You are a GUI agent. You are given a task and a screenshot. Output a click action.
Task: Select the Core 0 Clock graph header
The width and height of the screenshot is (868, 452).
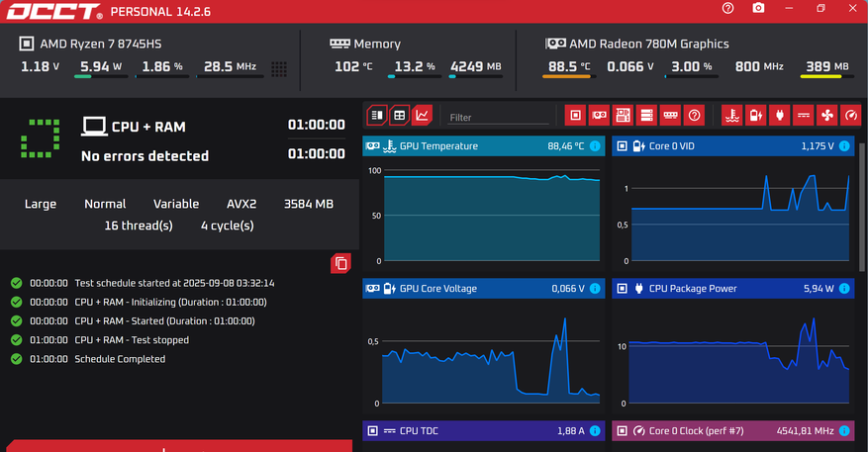tap(733, 430)
